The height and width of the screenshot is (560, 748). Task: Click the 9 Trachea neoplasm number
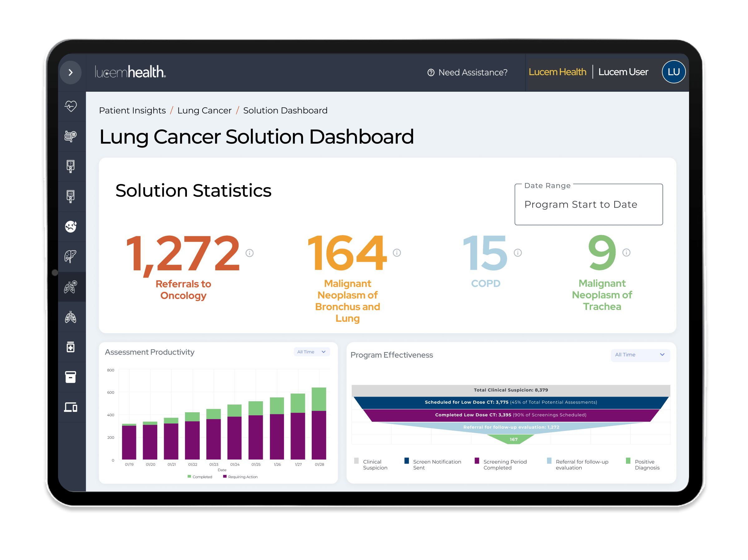pos(602,253)
